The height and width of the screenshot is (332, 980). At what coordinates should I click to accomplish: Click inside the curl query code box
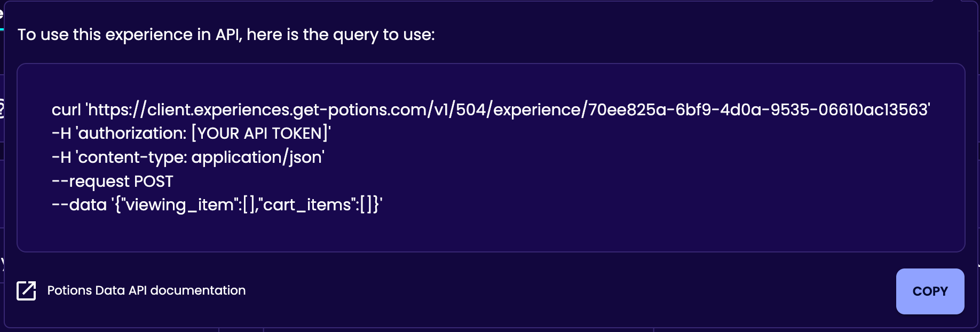click(x=491, y=157)
